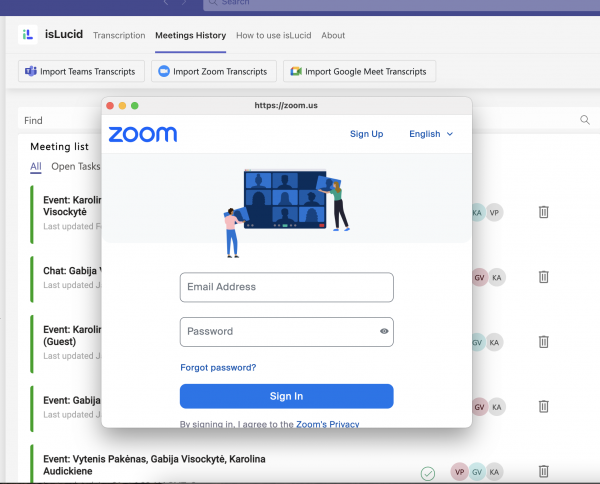Screen dimensions: 600x484
Task: Delete the Vytenis Pakėnas event with trash icon
Action: (x=544, y=471)
